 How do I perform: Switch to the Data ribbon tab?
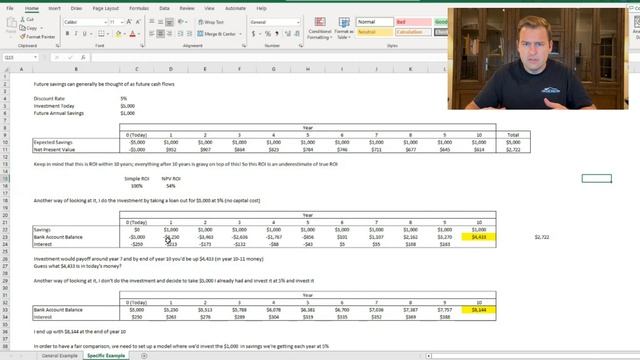164,8
